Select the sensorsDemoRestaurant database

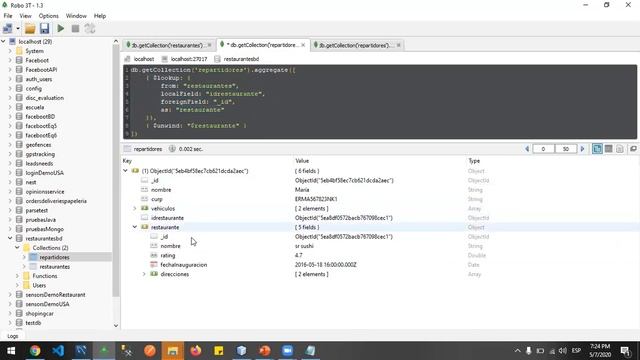pyautogui.click(x=55, y=295)
